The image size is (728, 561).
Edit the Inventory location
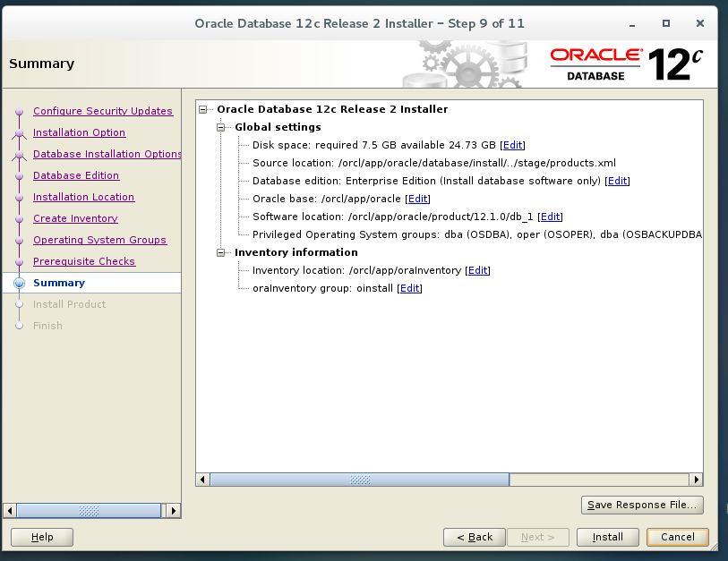(477, 270)
